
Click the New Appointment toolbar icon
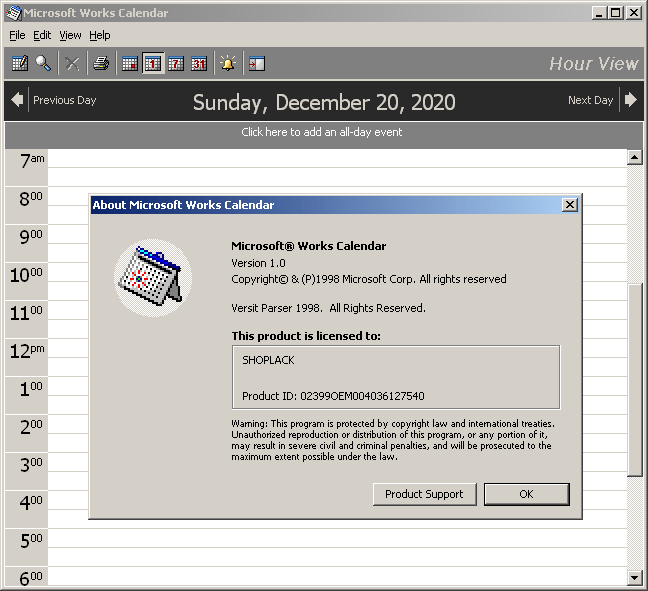pos(19,63)
